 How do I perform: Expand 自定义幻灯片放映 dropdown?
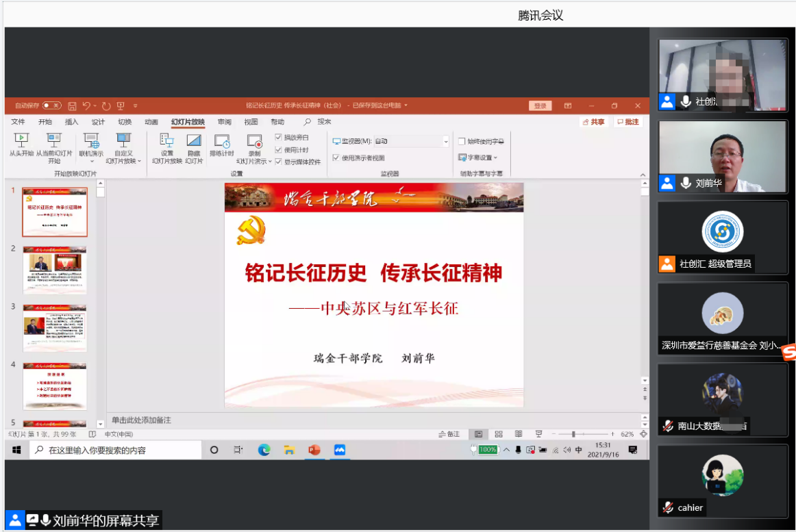pyautogui.click(x=123, y=154)
